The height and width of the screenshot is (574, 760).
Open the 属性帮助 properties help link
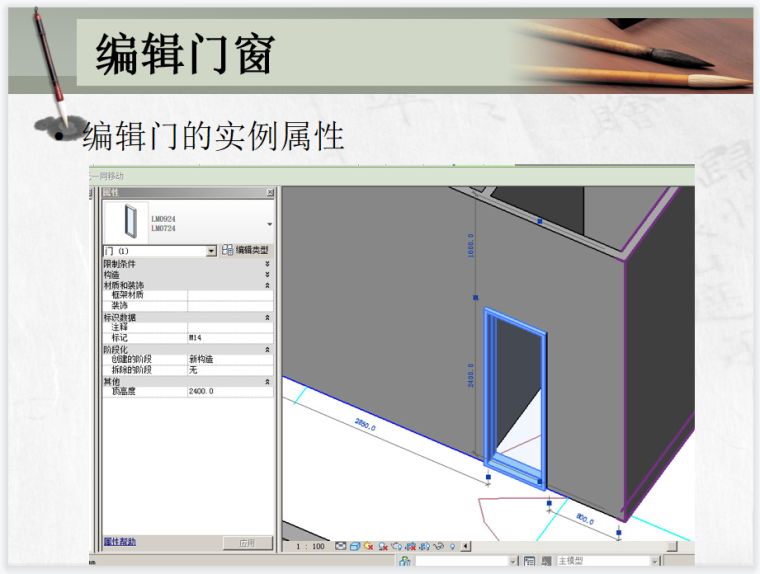coord(119,542)
